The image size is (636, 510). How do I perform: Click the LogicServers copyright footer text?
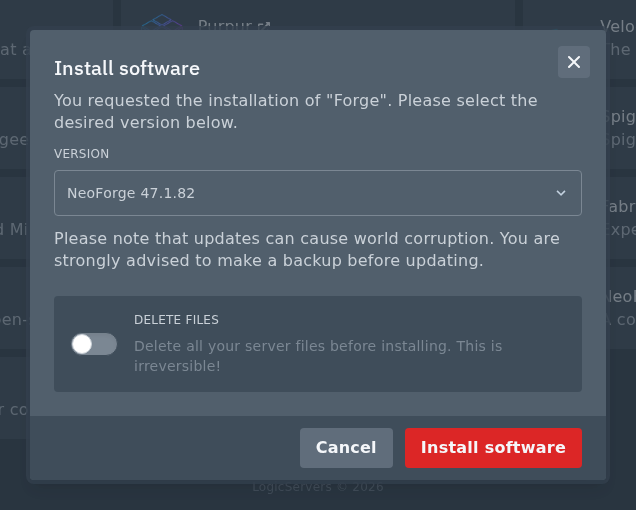point(318,487)
